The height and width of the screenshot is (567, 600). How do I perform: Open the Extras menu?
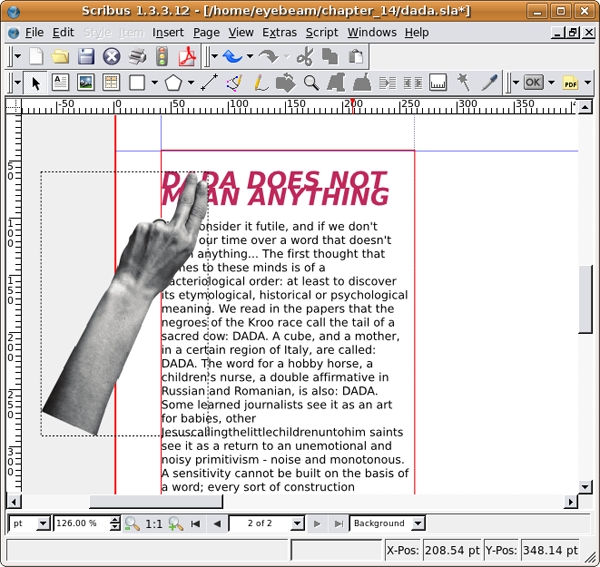[279, 32]
